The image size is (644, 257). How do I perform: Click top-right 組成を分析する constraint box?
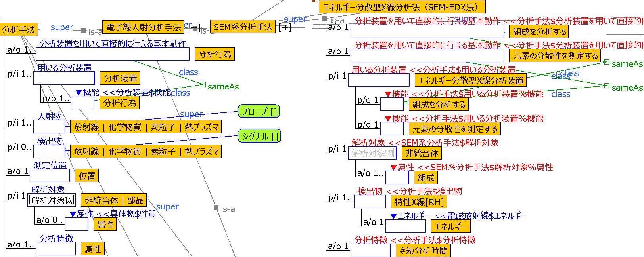tap(540, 31)
